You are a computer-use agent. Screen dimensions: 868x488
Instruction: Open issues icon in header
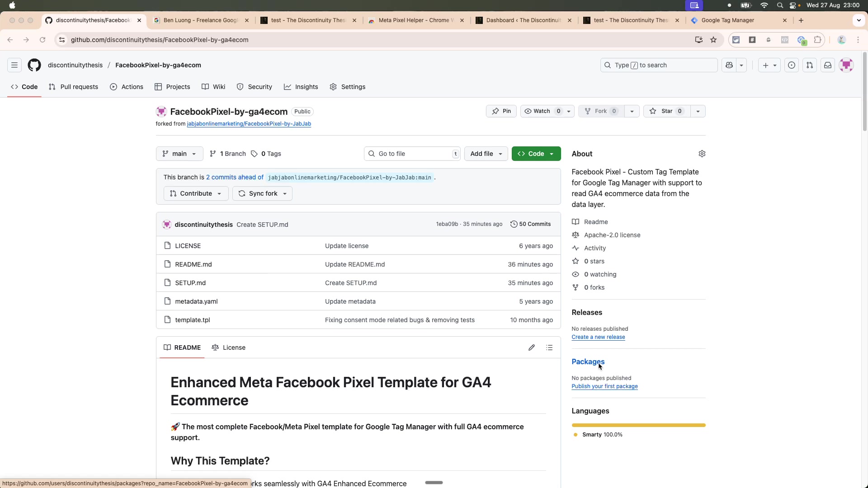point(791,65)
